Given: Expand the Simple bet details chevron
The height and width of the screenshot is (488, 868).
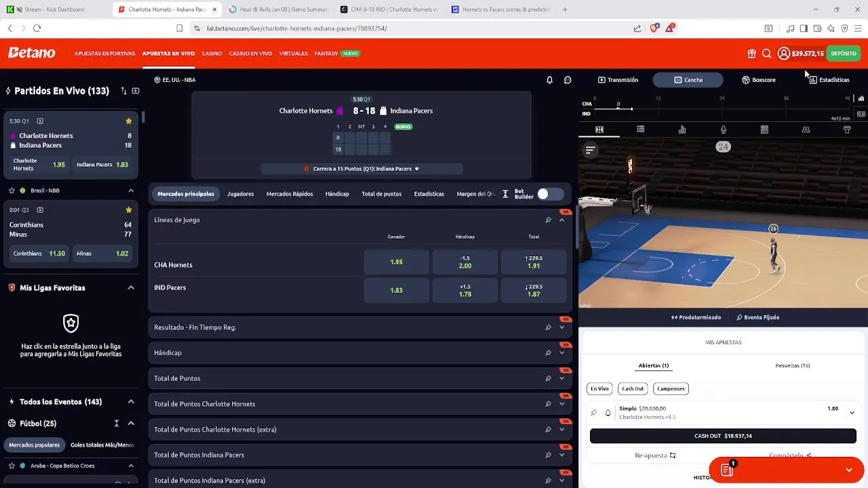Looking at the screenshot, I should pyautogui.click(x=852, y=412).
